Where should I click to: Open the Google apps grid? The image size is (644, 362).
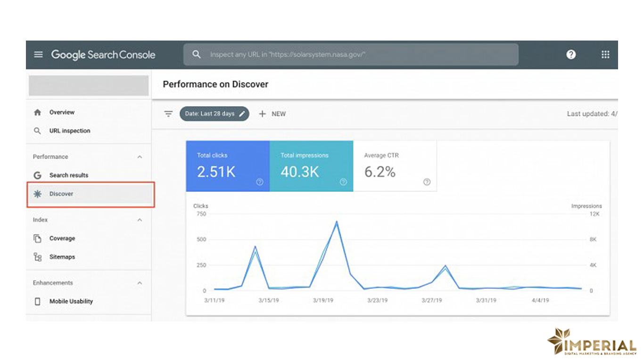coord(605,55)
